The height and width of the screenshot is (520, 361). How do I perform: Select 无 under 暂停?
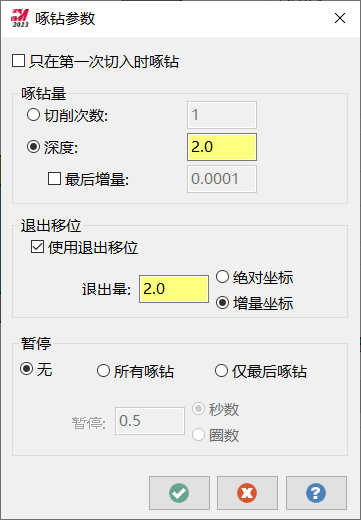point(27,369)
